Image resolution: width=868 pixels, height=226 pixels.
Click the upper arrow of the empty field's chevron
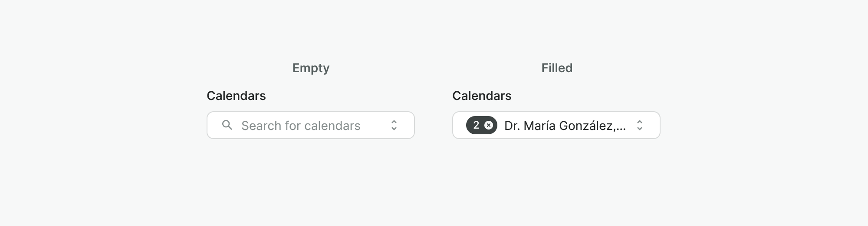coord(394,122)
